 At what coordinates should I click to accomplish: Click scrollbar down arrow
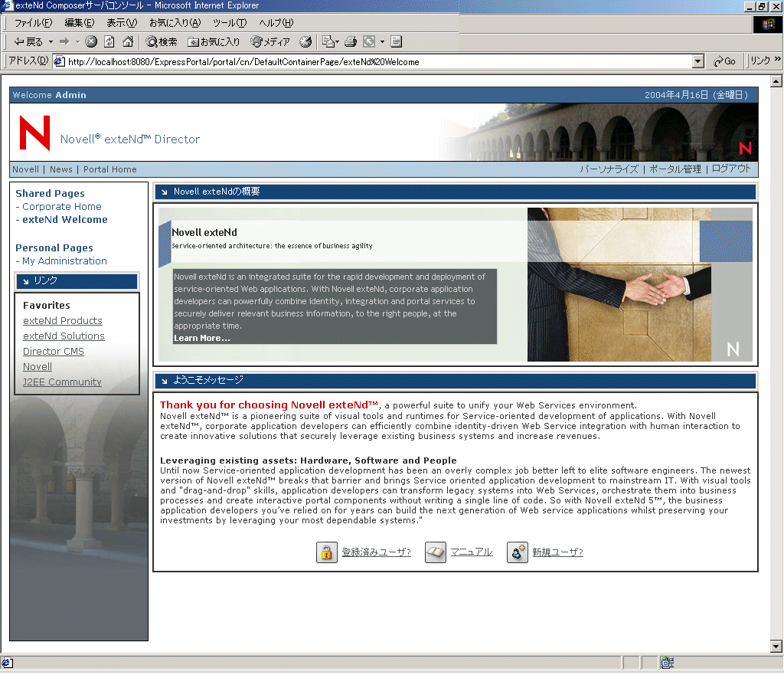point(776,647)
